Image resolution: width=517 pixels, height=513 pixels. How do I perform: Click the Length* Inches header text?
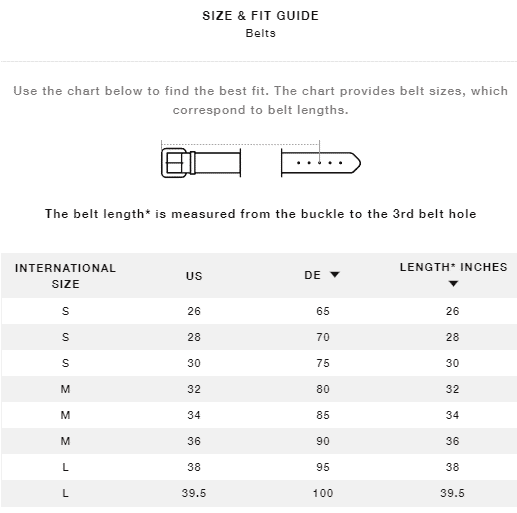(453, 267)
